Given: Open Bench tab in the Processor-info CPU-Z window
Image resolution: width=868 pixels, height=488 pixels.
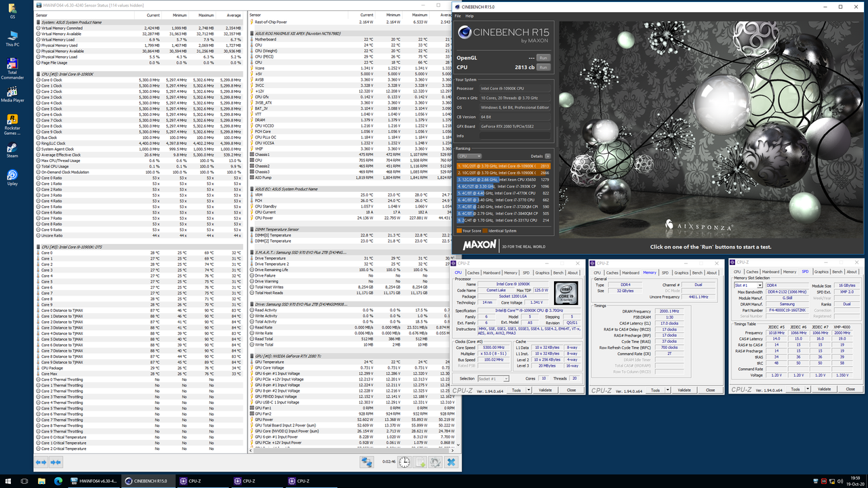Looking at the screenshot, I should tap(559, 272).
